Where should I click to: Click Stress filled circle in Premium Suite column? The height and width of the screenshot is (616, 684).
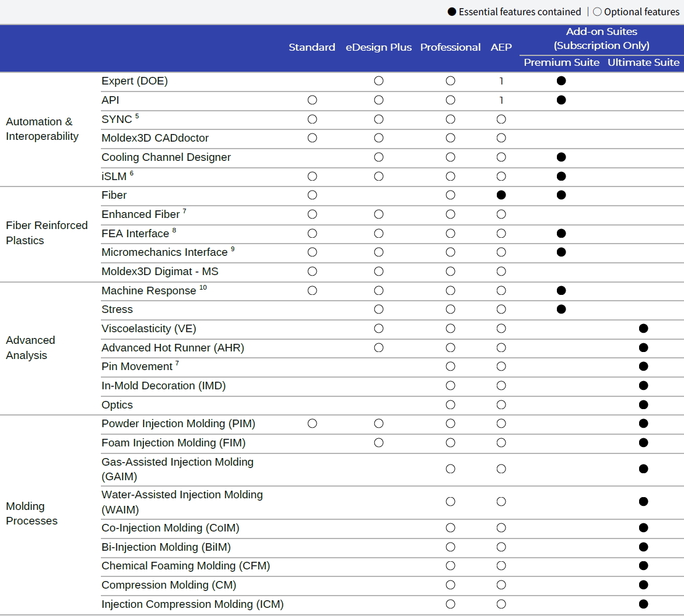point(561,309)
